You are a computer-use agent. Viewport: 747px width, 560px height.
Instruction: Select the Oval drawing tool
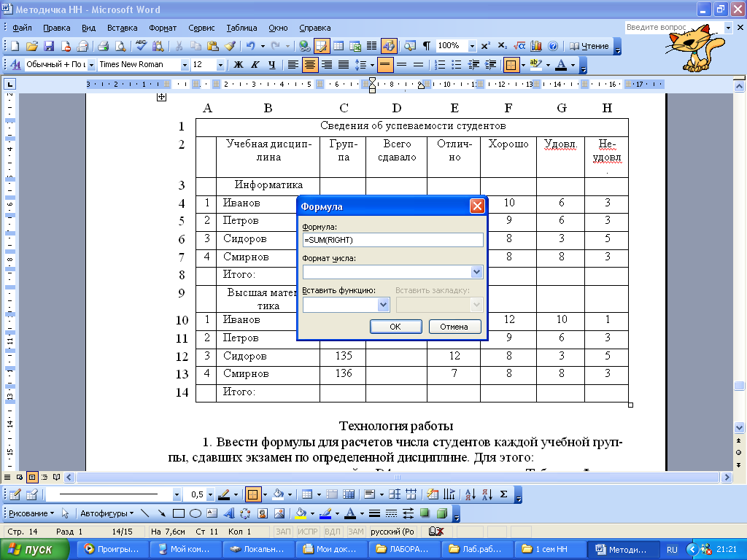196,513
